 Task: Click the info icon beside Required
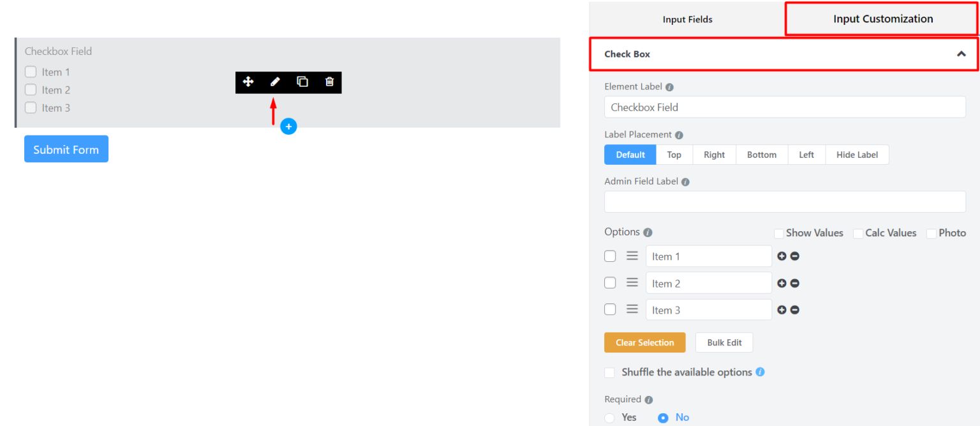[x=648, y=399]
